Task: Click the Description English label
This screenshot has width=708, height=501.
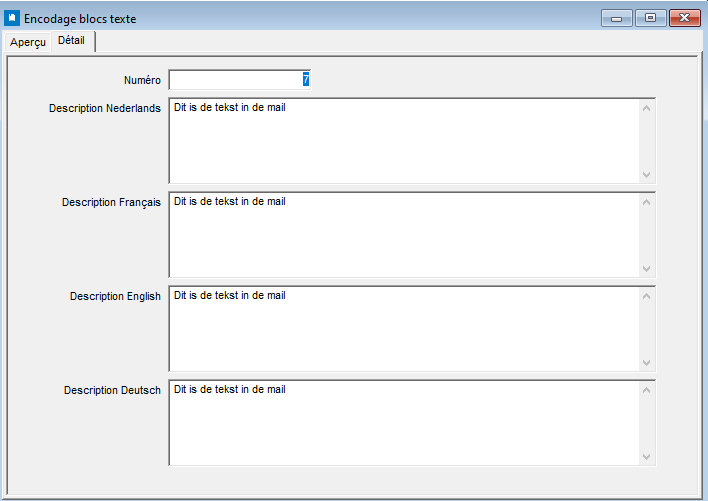Action: coord(115,296)
